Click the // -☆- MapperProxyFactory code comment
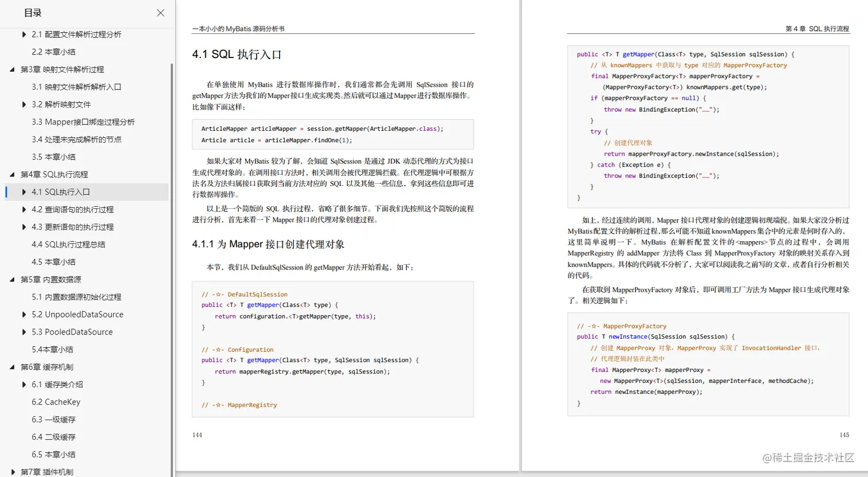Screen dimensions: 868x477 tap(622, 326)
